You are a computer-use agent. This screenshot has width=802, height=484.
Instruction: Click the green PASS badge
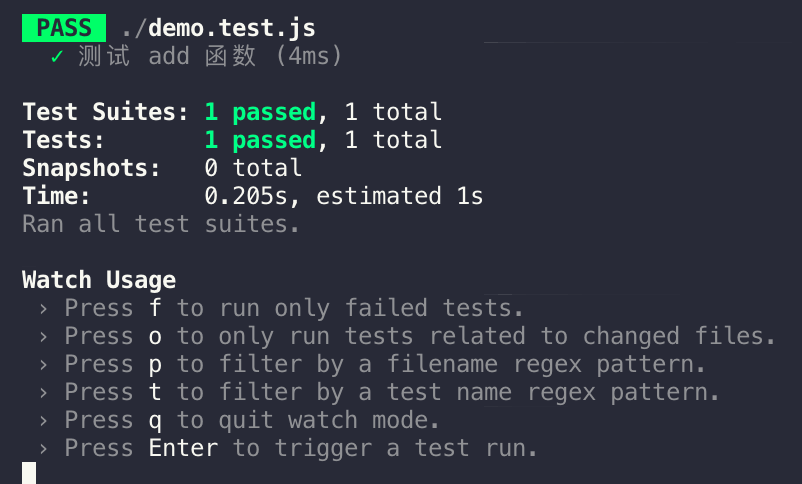pos(64,28)
